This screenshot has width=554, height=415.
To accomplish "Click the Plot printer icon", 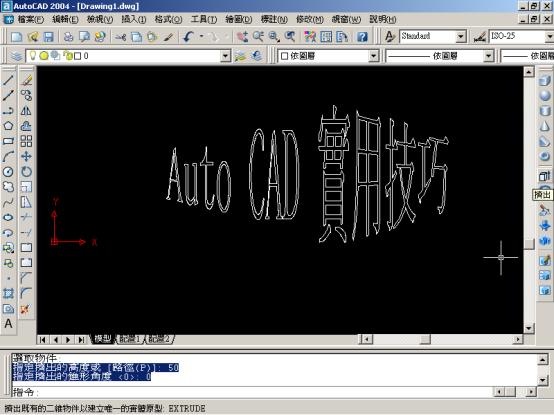I will click(x=68, y=36).
